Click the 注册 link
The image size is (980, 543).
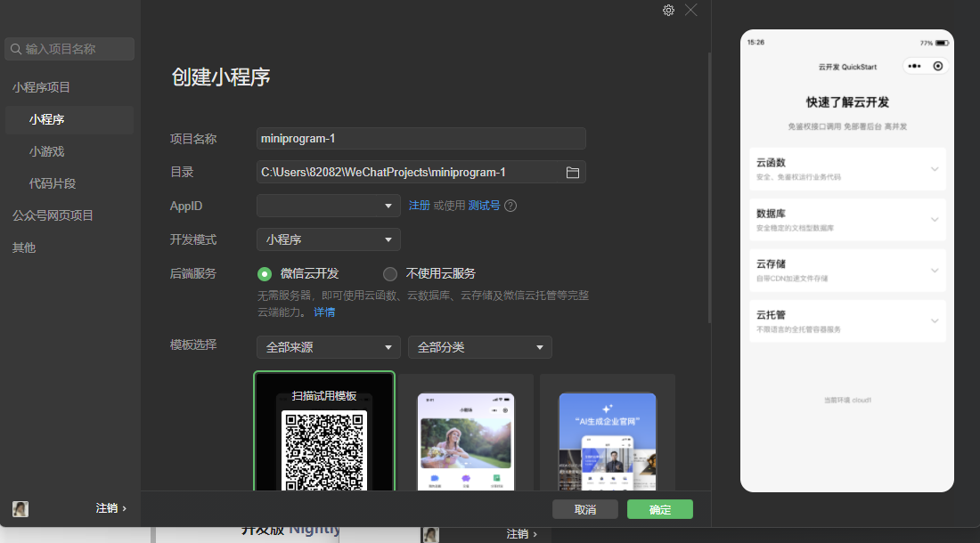click(420, 206)
